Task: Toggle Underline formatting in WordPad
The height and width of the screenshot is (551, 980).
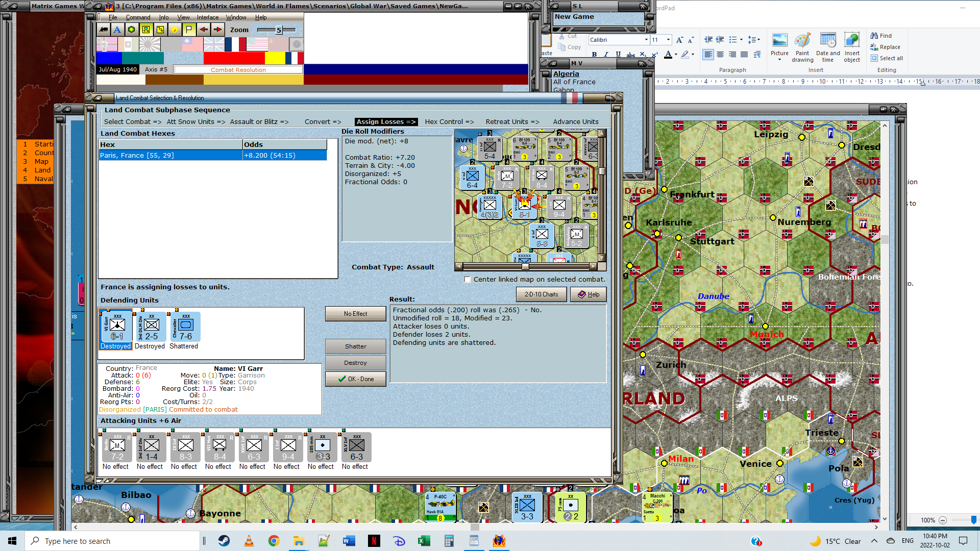Action: tap(618, 54)
